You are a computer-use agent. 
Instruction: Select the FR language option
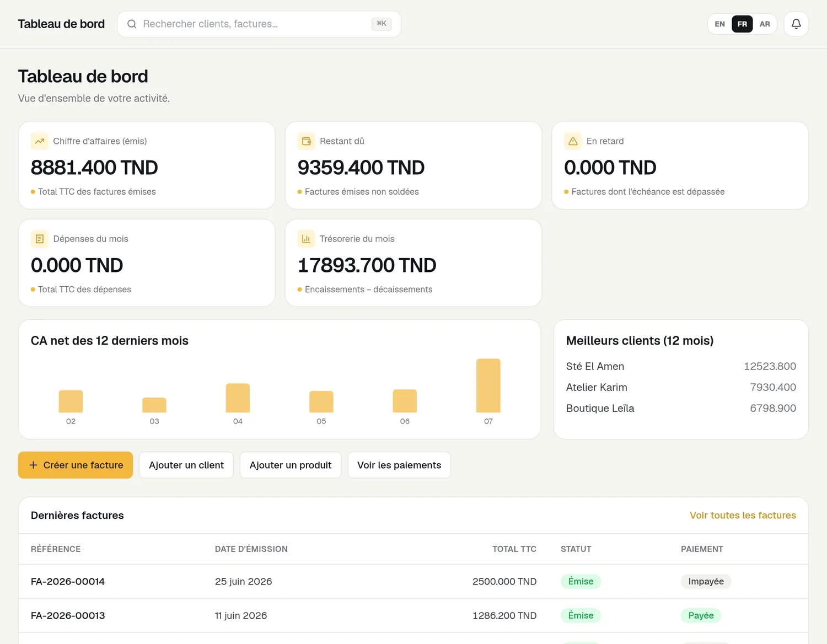(x=742, y=24)
